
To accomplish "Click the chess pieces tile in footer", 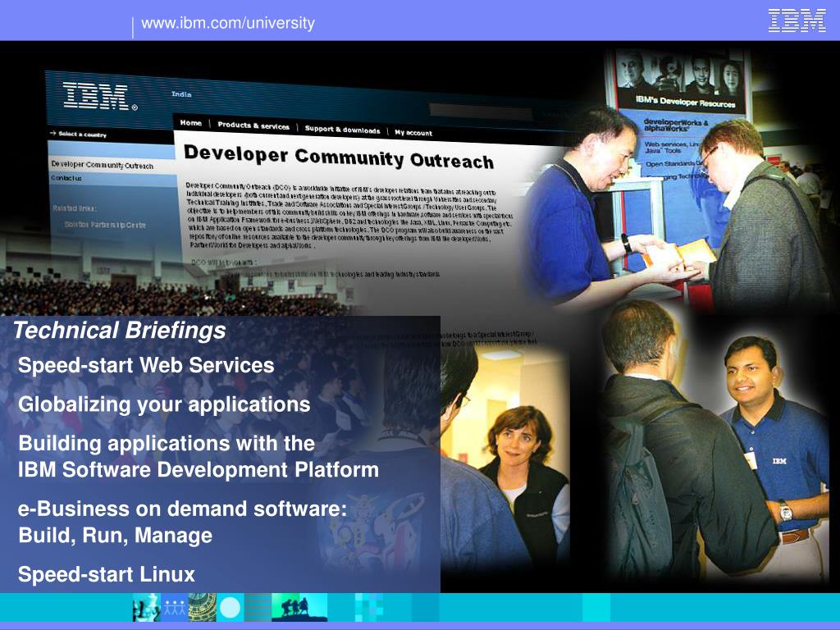I will [x=146, y=608].
